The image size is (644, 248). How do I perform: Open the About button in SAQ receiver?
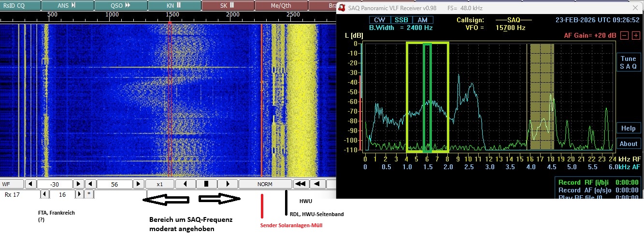[628, 144]
